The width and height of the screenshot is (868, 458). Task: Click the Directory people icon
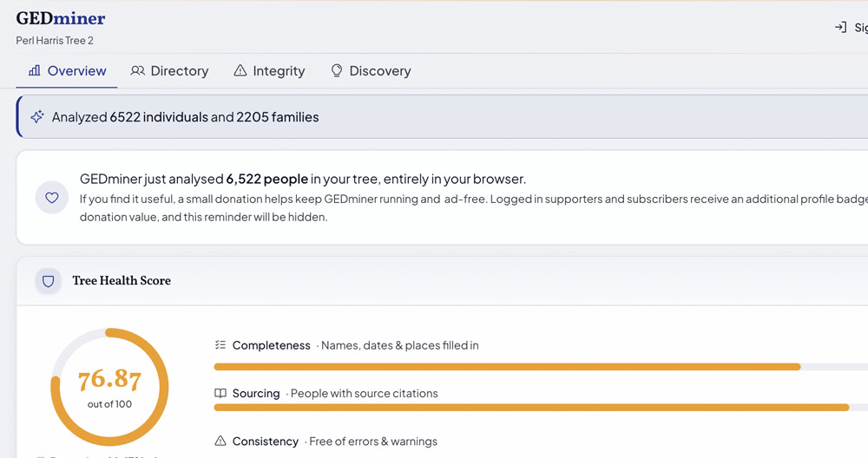tap(137, 70)
